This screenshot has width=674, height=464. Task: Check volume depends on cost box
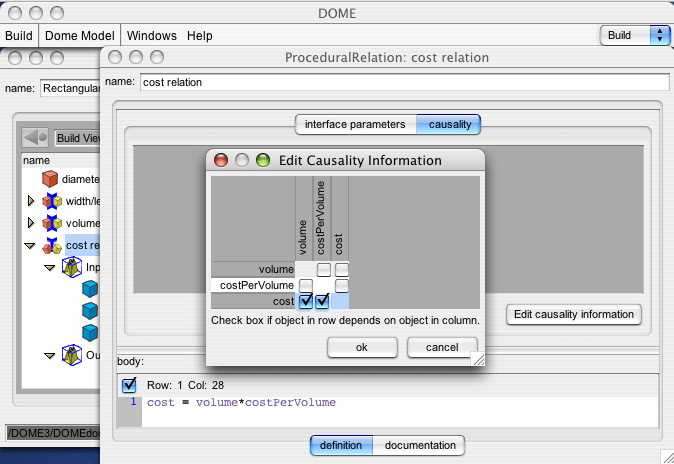click(341, 270)
